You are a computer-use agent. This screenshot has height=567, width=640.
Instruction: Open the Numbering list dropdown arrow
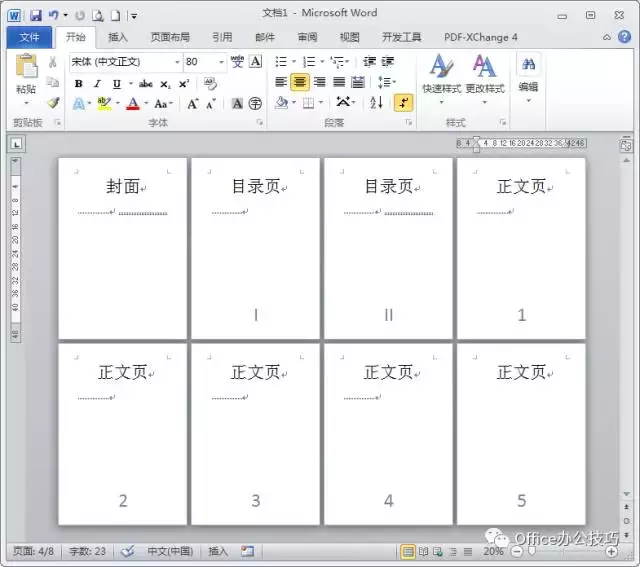coord(322,62)
